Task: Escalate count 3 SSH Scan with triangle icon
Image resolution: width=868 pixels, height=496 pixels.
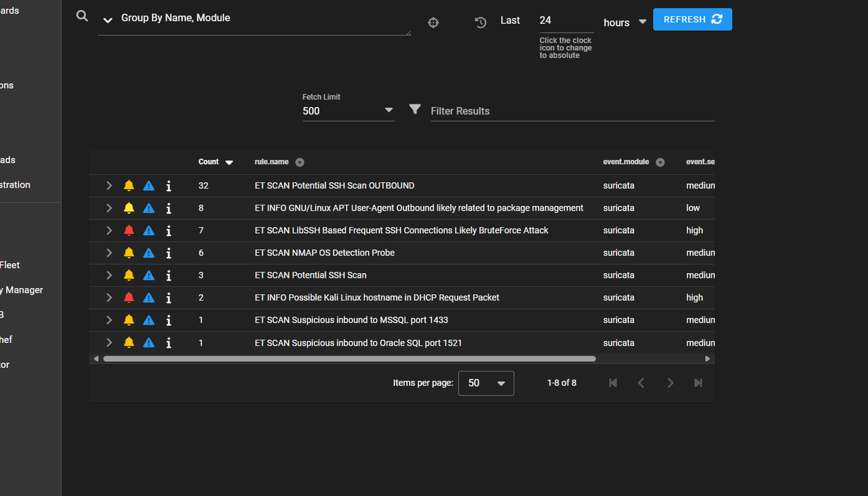Action: click(x=149, y=275)
